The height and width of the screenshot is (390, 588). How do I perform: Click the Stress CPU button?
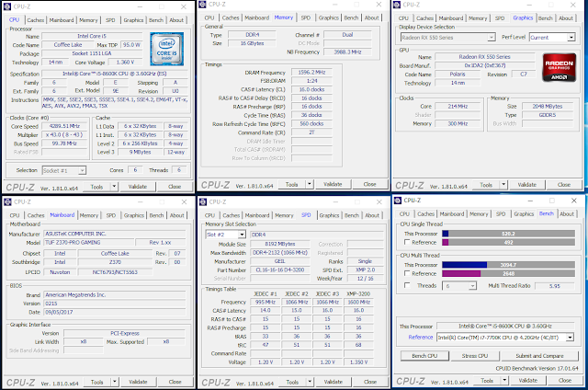[x=475, y=356]
